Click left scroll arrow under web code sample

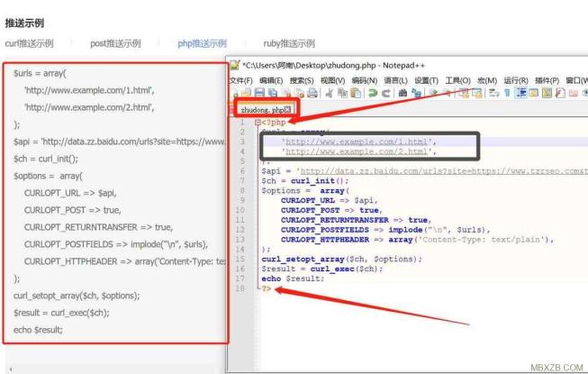[x=11, y=369]
